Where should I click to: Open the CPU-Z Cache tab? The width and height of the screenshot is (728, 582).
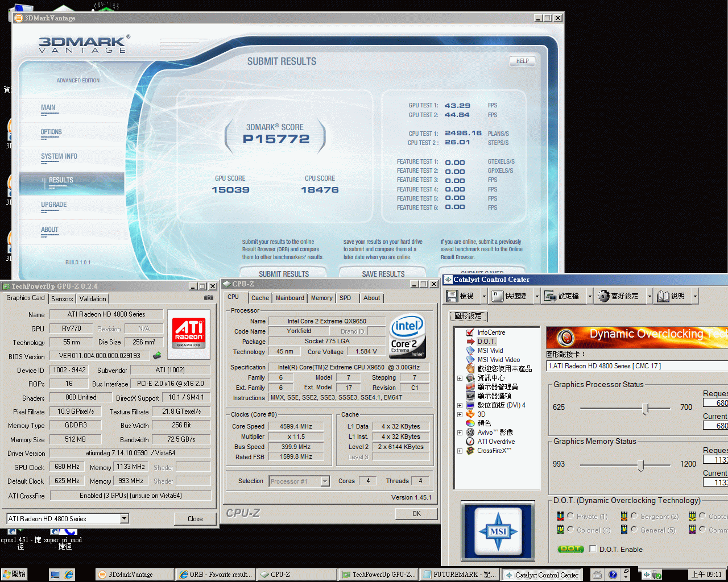pos(260,298)
